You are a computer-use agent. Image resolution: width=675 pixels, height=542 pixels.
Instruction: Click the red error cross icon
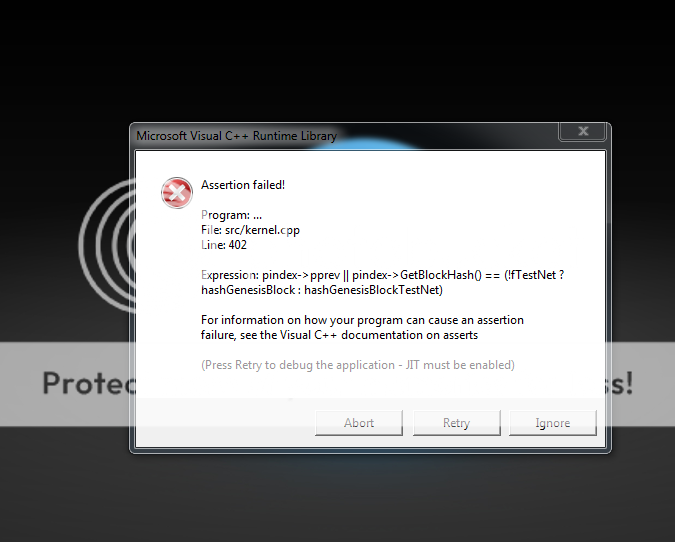coord(176,192)
